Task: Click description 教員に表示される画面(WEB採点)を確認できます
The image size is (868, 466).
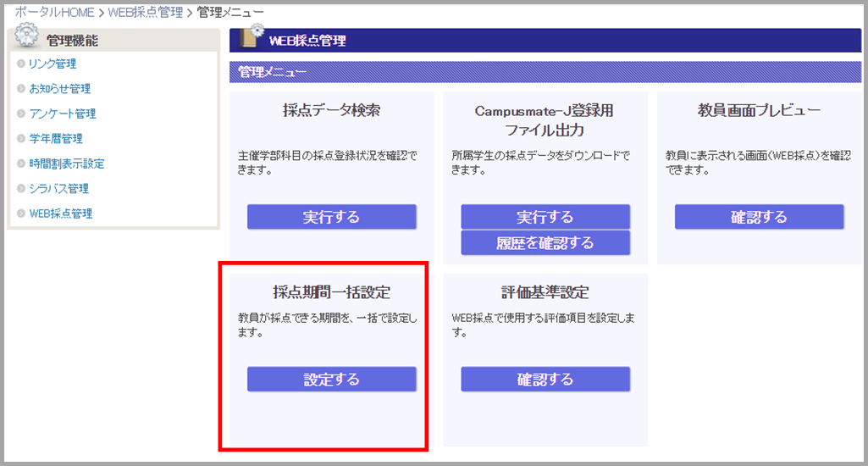Action: tap(758, 163)
